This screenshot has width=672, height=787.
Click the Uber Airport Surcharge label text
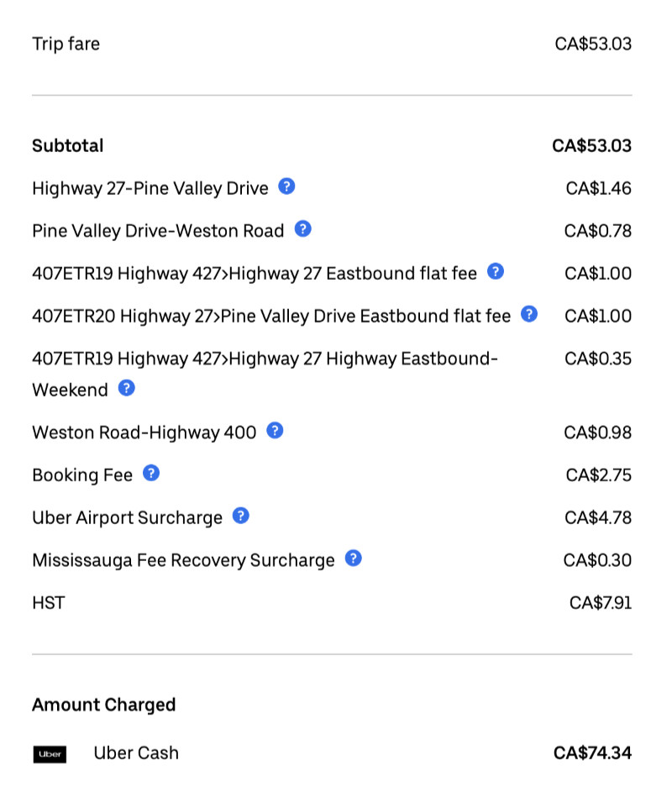pos(127,517)
